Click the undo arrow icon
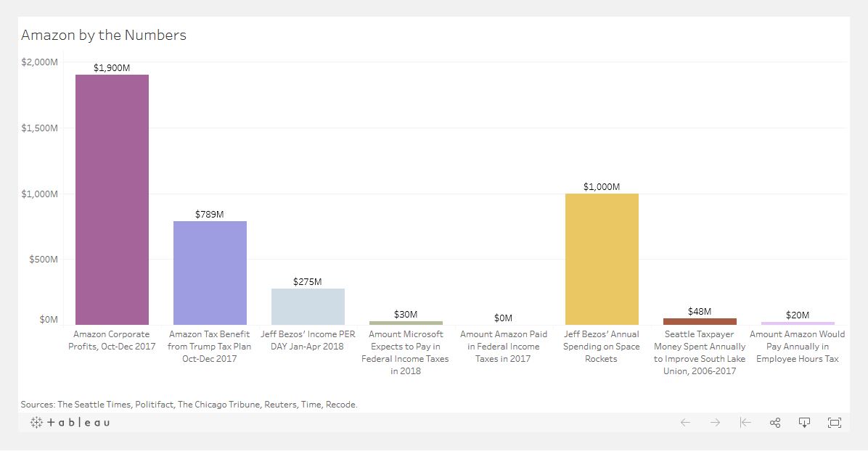 click(x=685, y=423)
